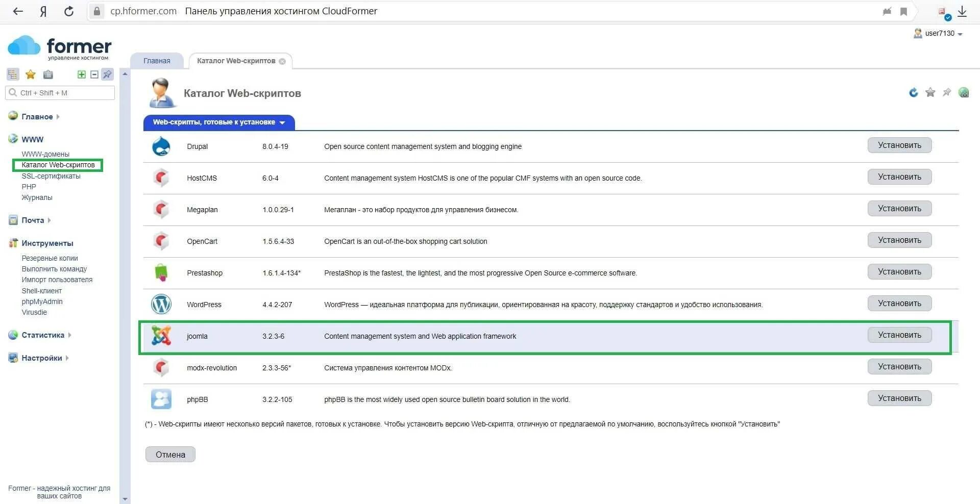Click the phpBB logo icon
The image size is (980, 504).
[161, 399]
